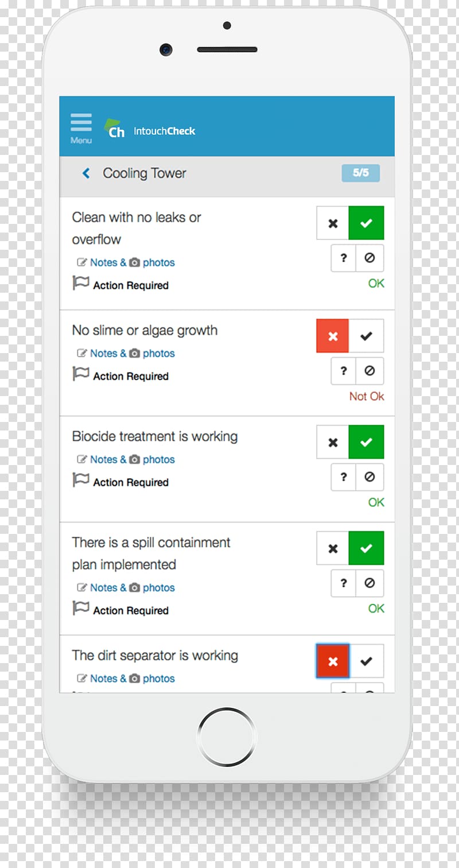Click the IntouchCheck logo icon
459x868 pixels.
pos(114,129)
